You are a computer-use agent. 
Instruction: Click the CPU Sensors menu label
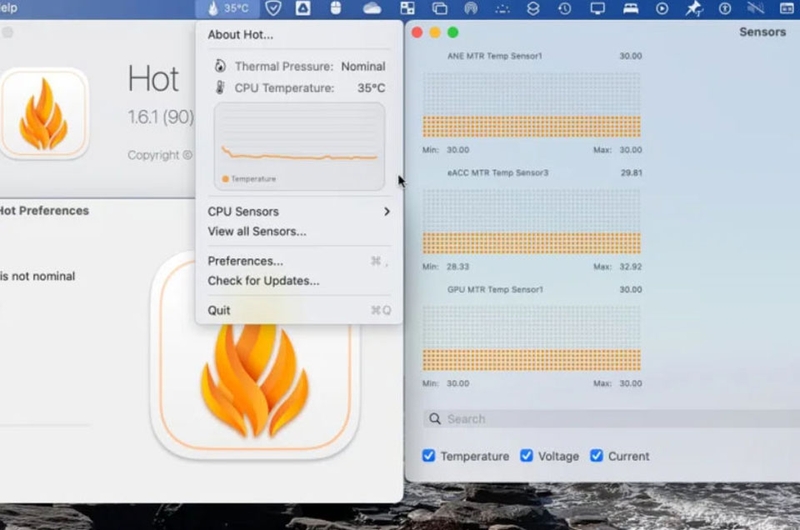click(x=243, y=211)
